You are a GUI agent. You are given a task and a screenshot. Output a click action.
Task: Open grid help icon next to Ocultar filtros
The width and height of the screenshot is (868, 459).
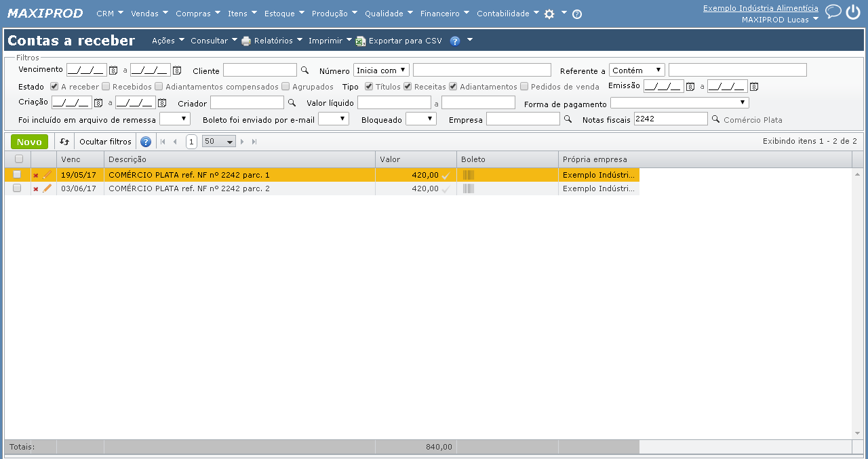pos(145,142)
